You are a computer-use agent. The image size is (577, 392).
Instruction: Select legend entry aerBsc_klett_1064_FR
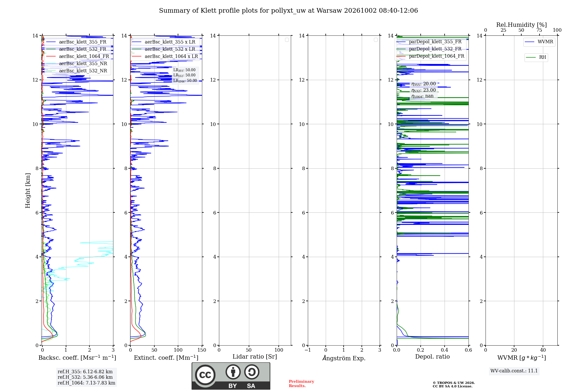coord(78,56)
